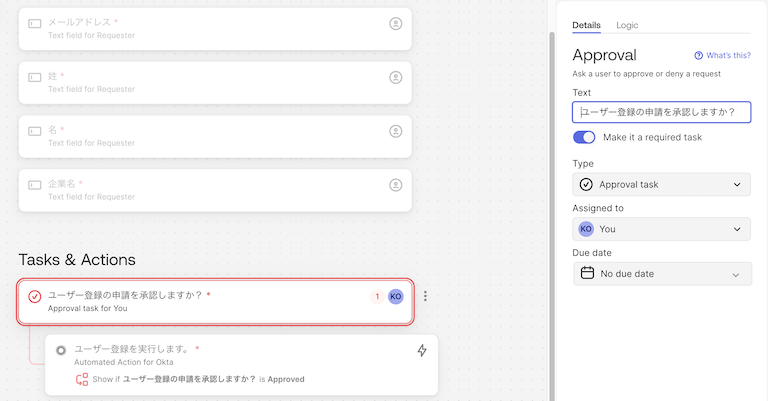Click the conditional logic icon beside Show if
768x401 pixels.
tap(82, 380)
